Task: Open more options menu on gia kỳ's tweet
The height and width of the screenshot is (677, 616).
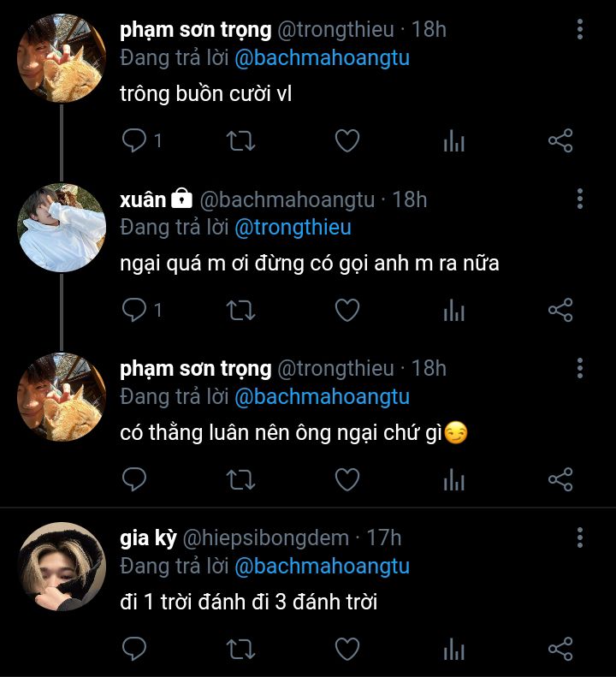Action: click(580, 537)
